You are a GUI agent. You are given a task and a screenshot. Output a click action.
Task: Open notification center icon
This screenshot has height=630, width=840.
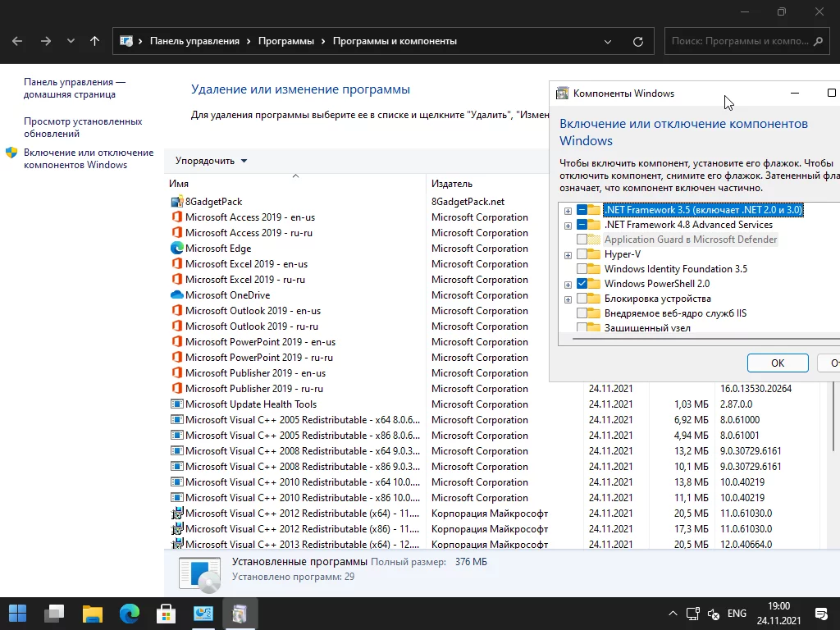(820, 614)
